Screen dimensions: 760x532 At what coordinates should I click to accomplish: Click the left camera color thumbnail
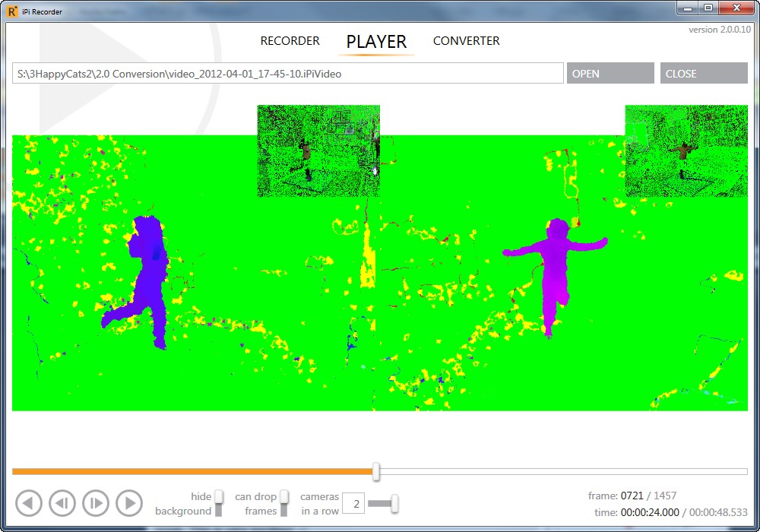[x=318, y=150]
